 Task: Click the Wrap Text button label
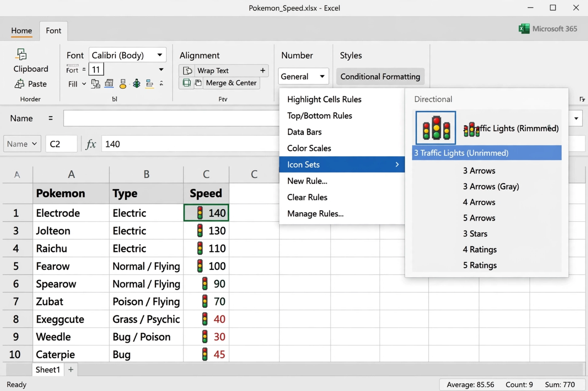[213, 70]
